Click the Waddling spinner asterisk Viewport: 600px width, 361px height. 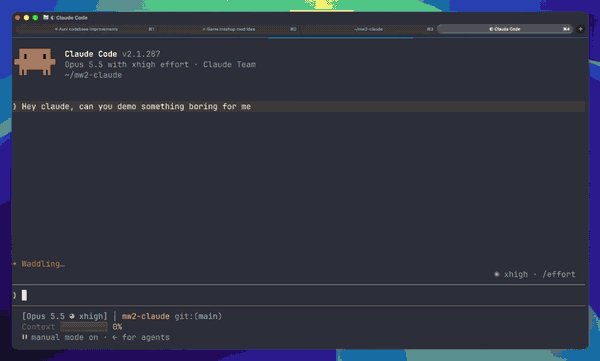click(15, 264)
